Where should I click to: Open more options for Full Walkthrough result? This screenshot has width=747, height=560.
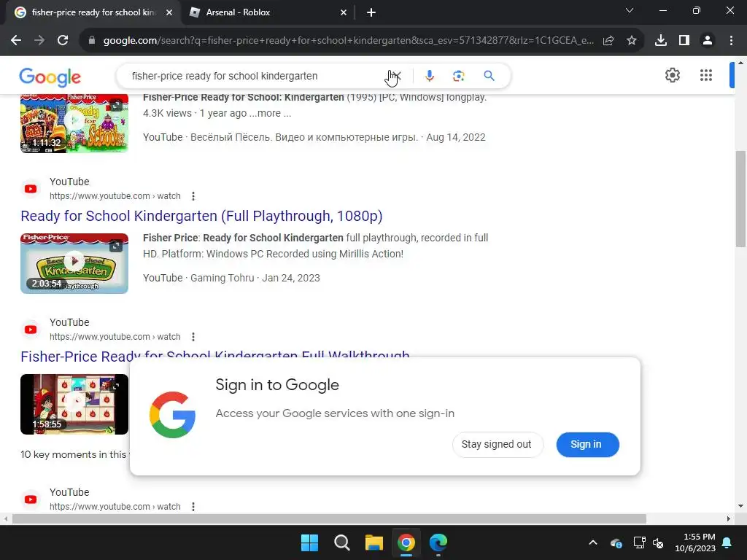click(x=193, y=337)
